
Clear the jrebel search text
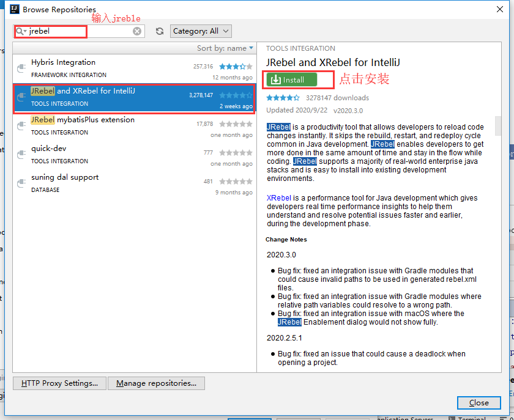click(x=137, y=31)
